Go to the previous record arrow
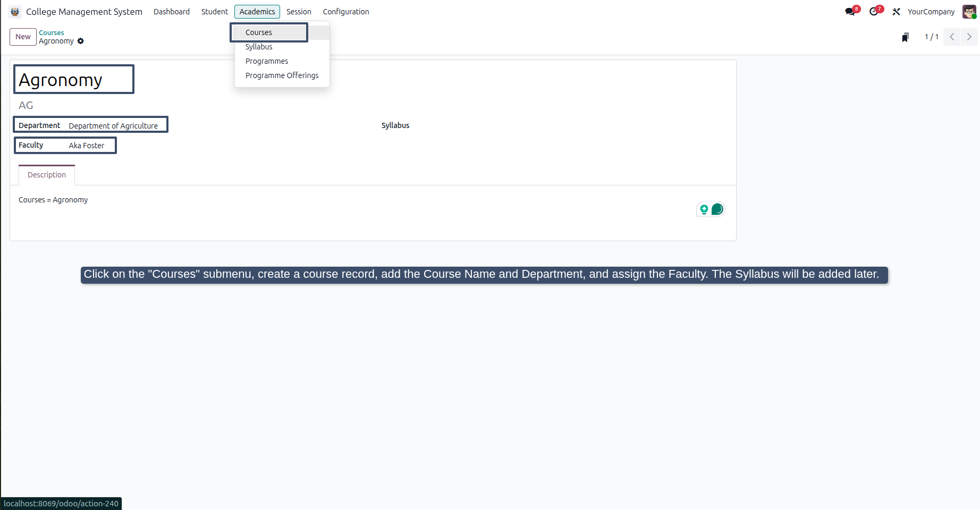This screenshot has height=510, width=980. click(x=952, y=37)
